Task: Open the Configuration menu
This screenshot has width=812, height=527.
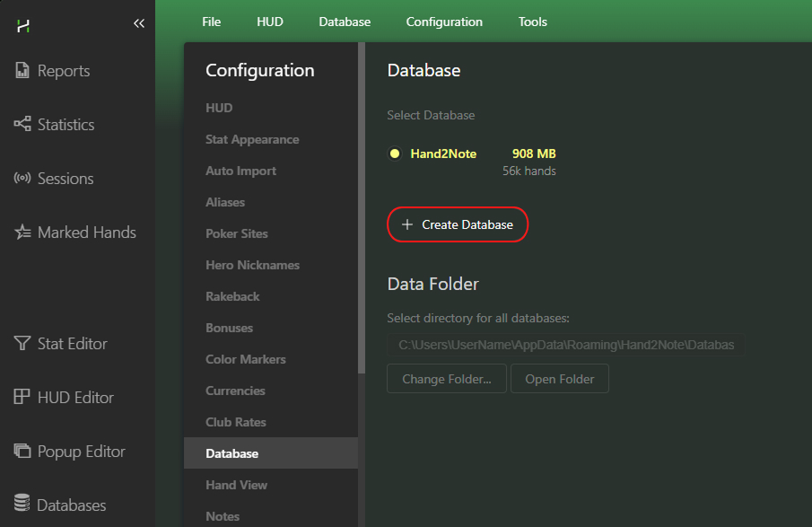Action: point(444,22)
